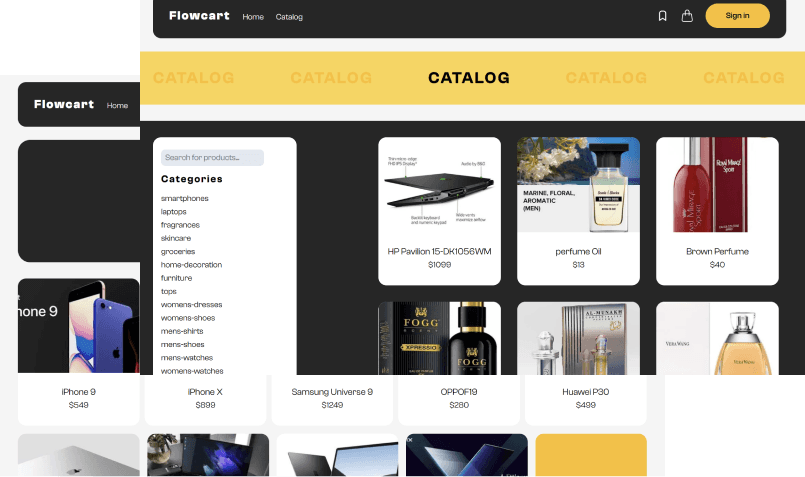The height and width of the screenshot is (477, 805).
Task: Click the Samsung Universe 9 product name
Action: coord(332,392)
